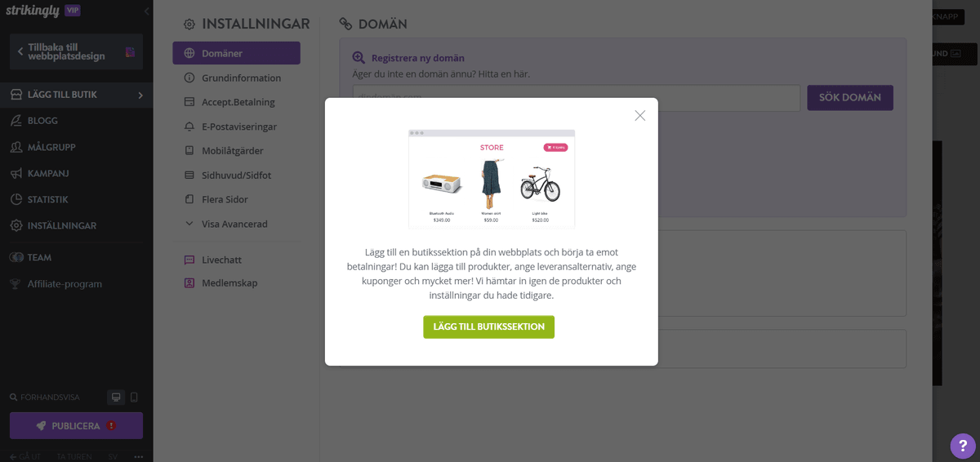Click the store preview illustration
The height and width of the screenshot is (462, 980).
(x=492, y=178)
